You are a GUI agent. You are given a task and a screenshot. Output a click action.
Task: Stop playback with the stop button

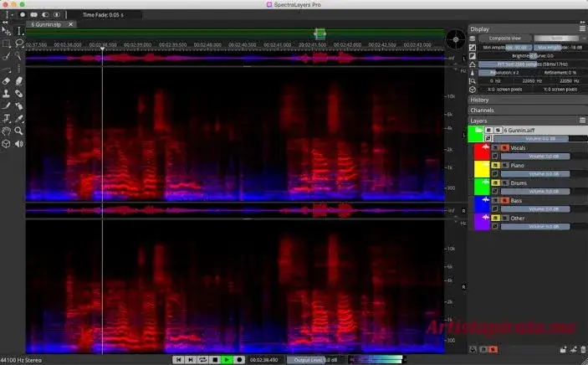coord(215,360)
